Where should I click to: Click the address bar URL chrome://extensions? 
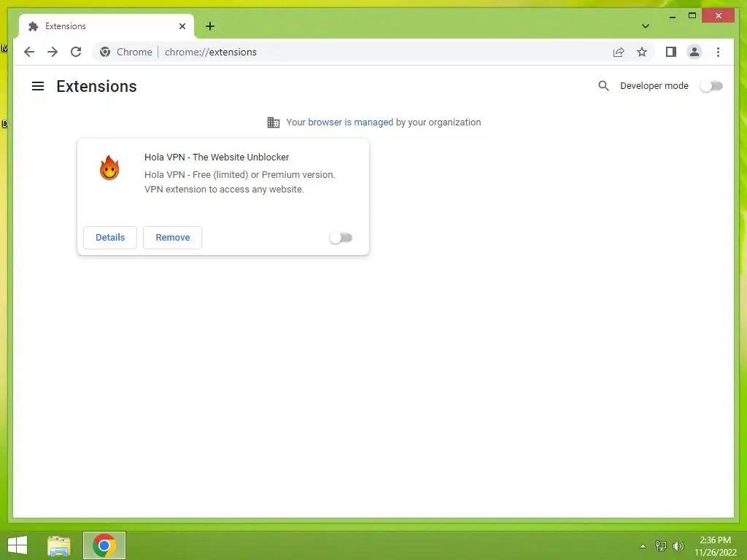pos(211,52)
